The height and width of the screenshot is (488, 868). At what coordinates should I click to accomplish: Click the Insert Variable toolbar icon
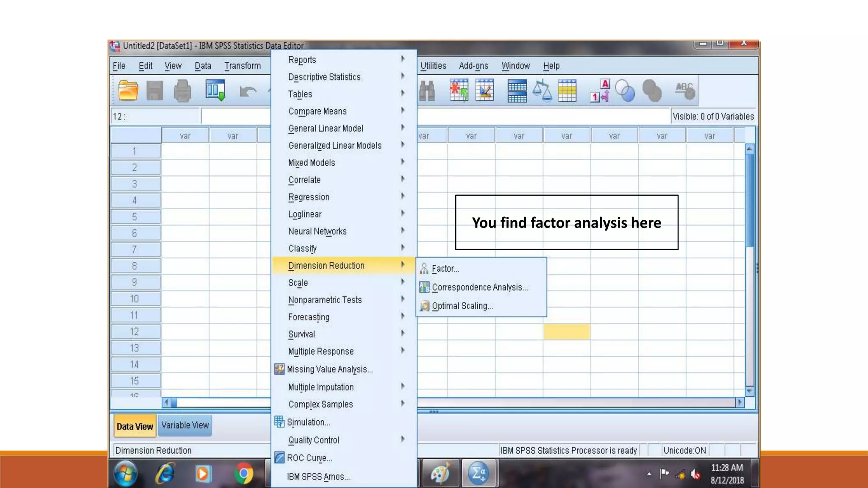click(x=485, y=90)
